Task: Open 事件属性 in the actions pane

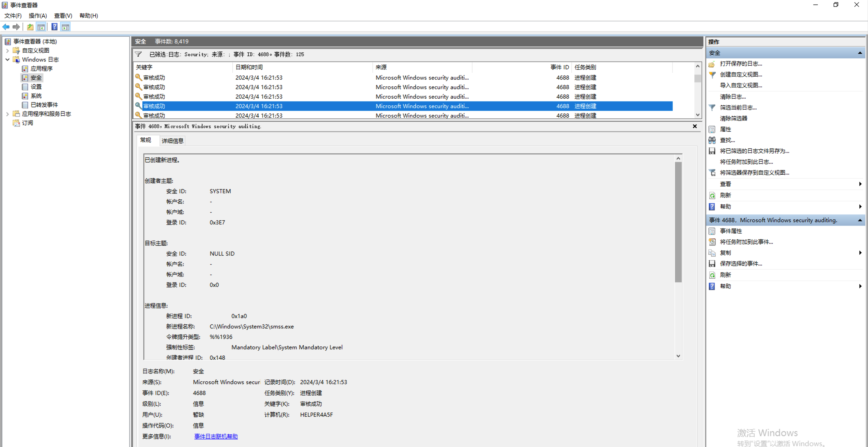Action: click(731, 231)
